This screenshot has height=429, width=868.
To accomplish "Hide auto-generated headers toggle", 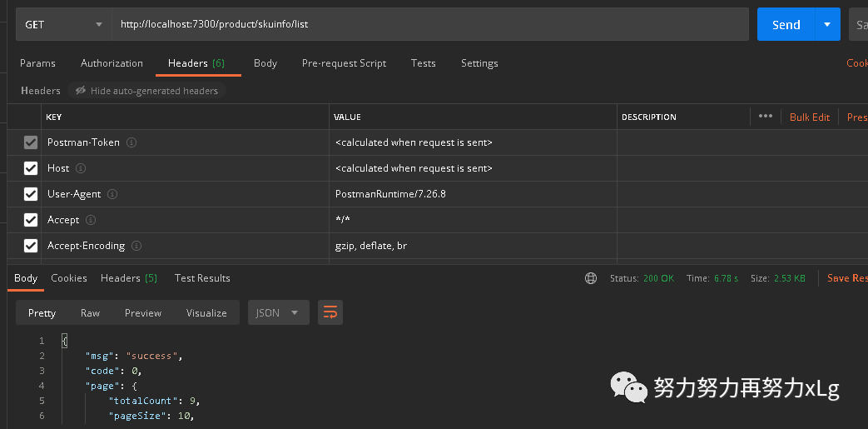I will point(146,91).
